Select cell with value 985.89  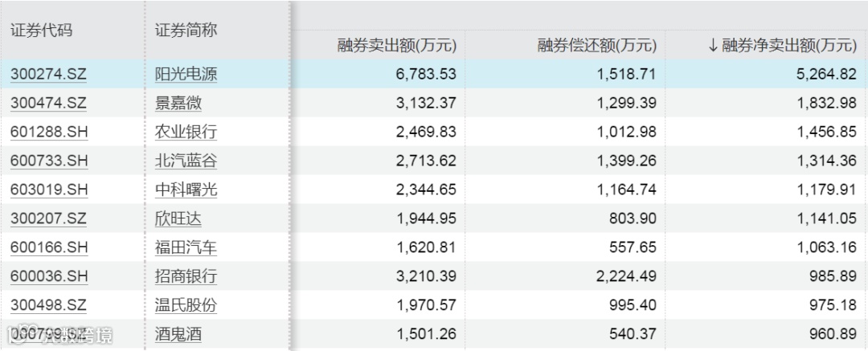tap(833, 276)
